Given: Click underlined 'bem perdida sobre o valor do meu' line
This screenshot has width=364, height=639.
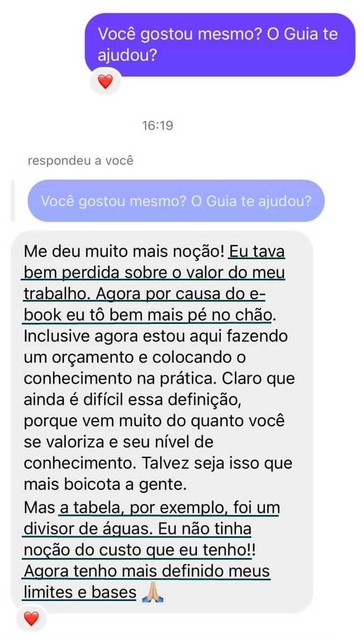Looking at the screenshot, I should (154, 273).
